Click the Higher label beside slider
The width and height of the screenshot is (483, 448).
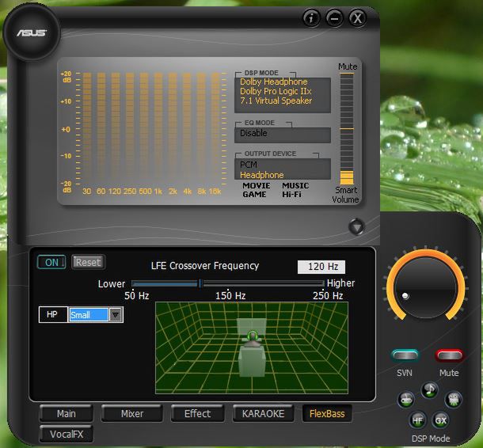[340, 283]
